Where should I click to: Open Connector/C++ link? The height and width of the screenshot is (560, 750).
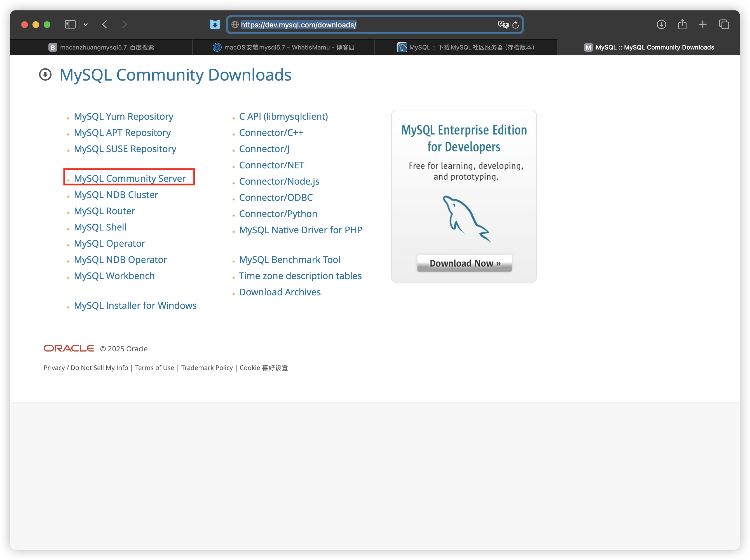point(271,133)
